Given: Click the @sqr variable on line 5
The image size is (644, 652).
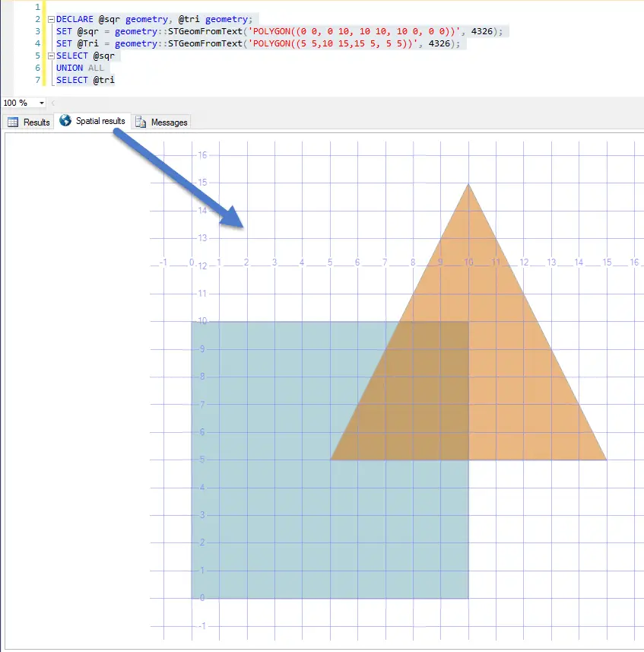Looking at the screenshot, I should coord(104,56).
